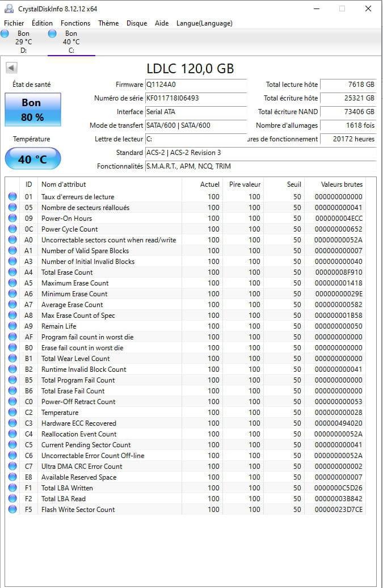Viewport: 383px width, 588px height.
Task: Click status dot for Runtime Invalid Block Count
Action: pyautogui.click(x=12, y=369)
